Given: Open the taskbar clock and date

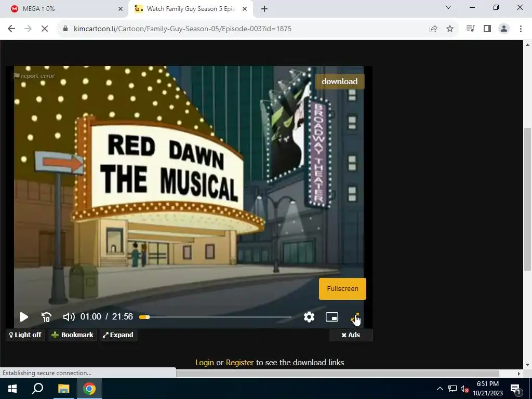Looking at the screenshot, I should (x=488, y=389).
